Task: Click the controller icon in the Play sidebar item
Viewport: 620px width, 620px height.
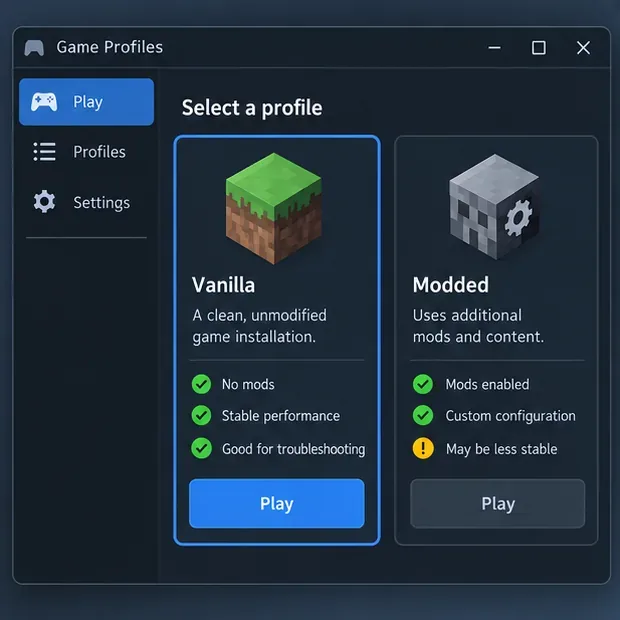Action: pyautogui.click(x=44, y=102)
